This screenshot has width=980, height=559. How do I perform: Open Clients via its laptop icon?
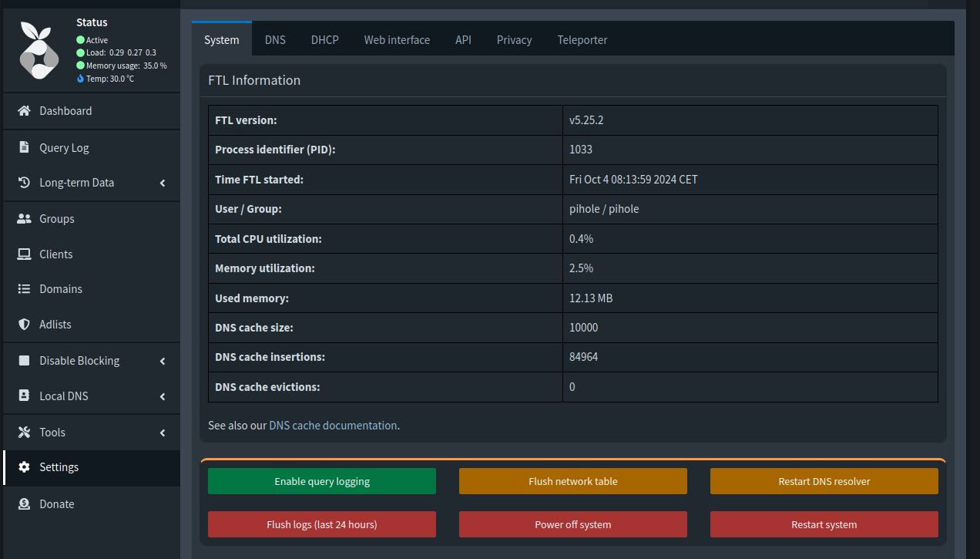[x=24, y=254]
